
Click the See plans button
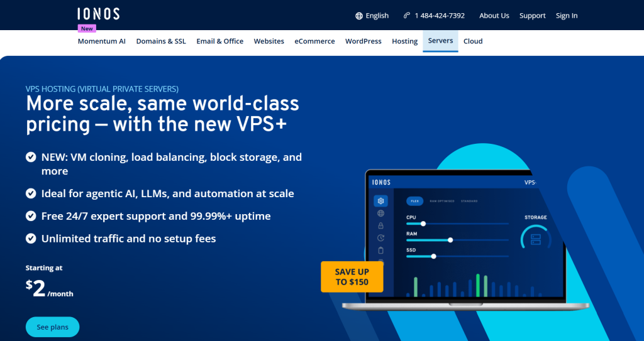53,327
